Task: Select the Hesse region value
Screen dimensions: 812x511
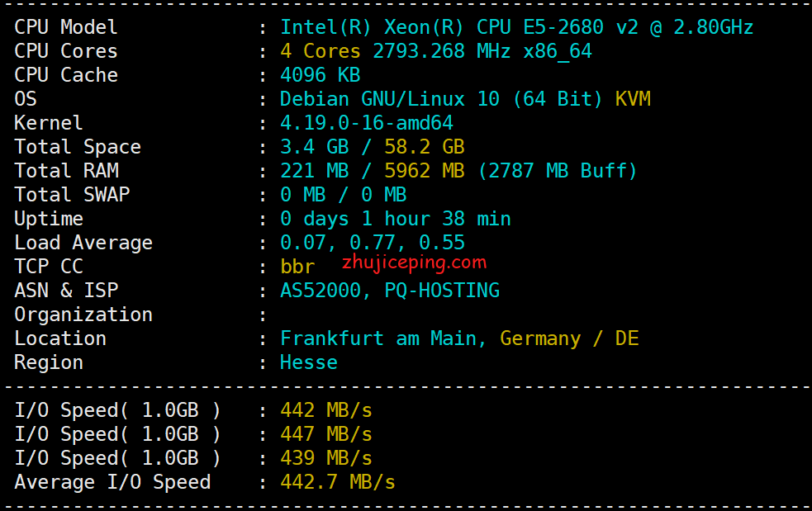Action: [309, 362]
